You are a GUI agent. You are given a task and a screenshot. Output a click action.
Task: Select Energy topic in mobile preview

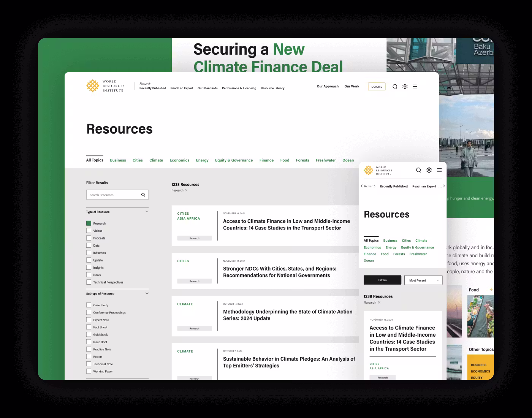click(x=391, y=247)
